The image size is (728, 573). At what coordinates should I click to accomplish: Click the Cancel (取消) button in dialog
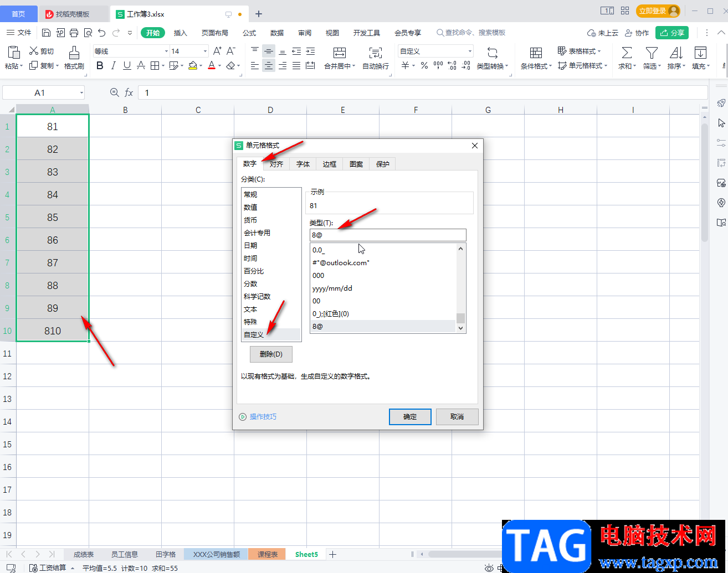click(457, 417)
